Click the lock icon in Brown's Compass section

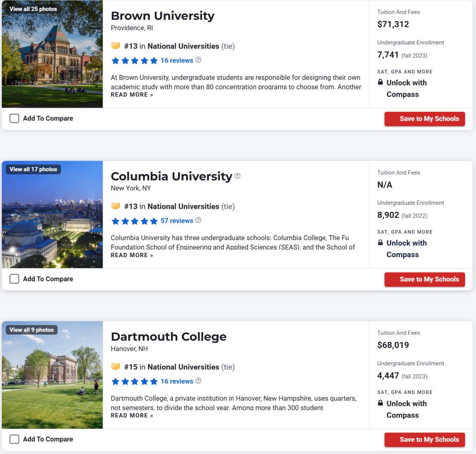point(380,82)
